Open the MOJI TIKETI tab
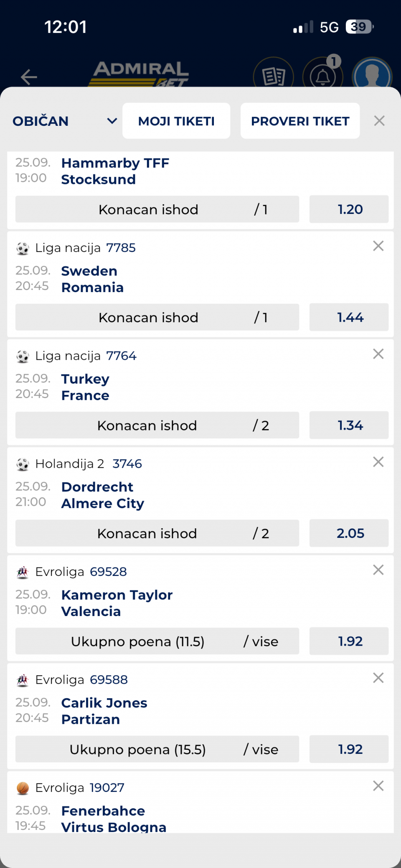 [x=176, y=121]
